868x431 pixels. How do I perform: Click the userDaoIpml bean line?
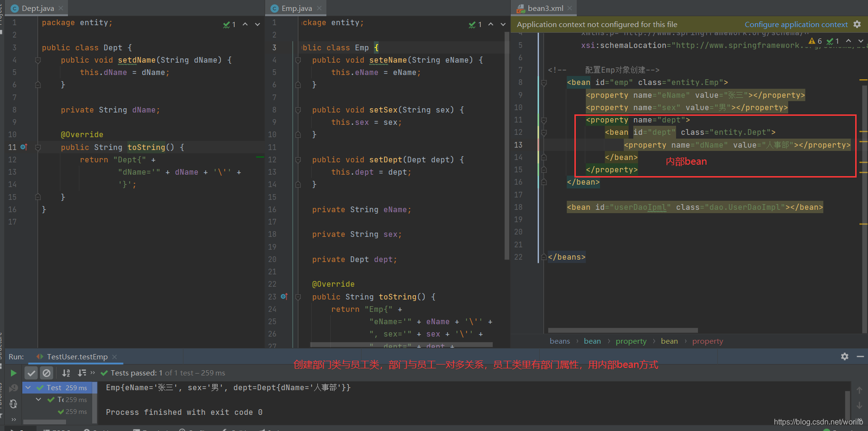tap(695, 207)
